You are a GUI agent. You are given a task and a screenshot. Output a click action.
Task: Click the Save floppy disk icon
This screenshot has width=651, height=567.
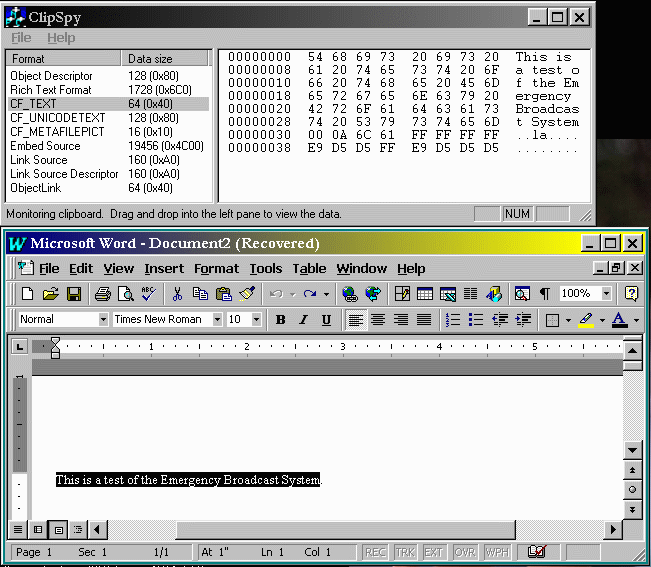74,294
